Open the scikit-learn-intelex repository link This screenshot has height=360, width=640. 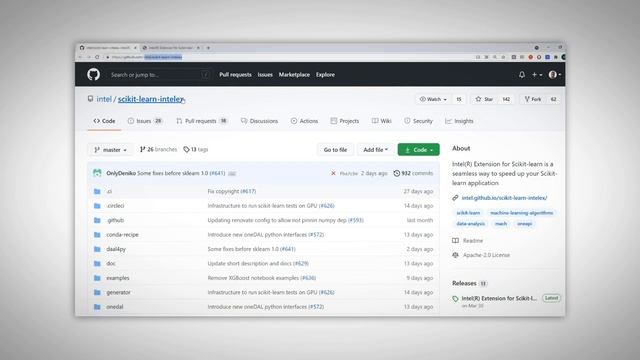[151, 99]
